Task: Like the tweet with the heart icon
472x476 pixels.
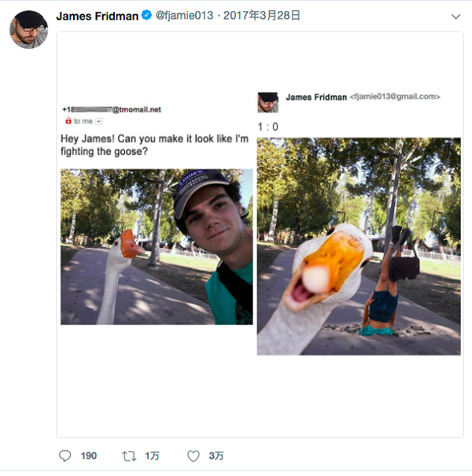Action: tap(193, 456)
